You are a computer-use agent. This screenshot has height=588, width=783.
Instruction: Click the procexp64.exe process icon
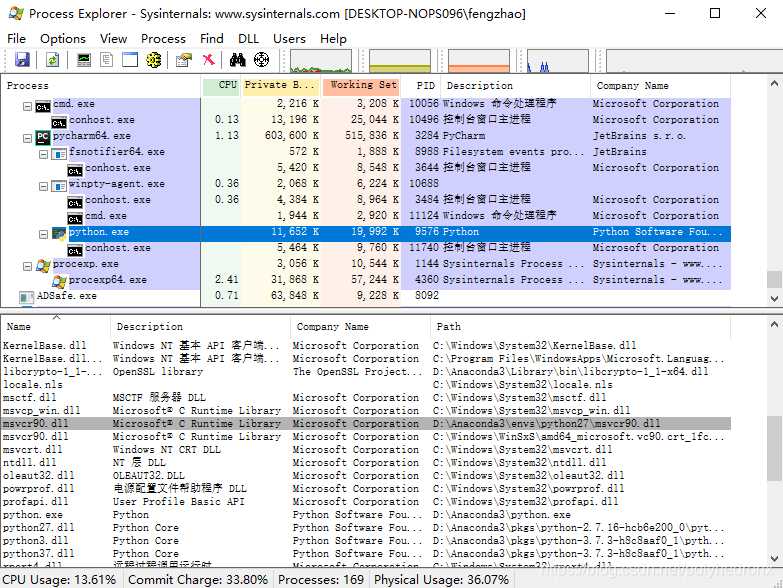click(x=59, y=281)
